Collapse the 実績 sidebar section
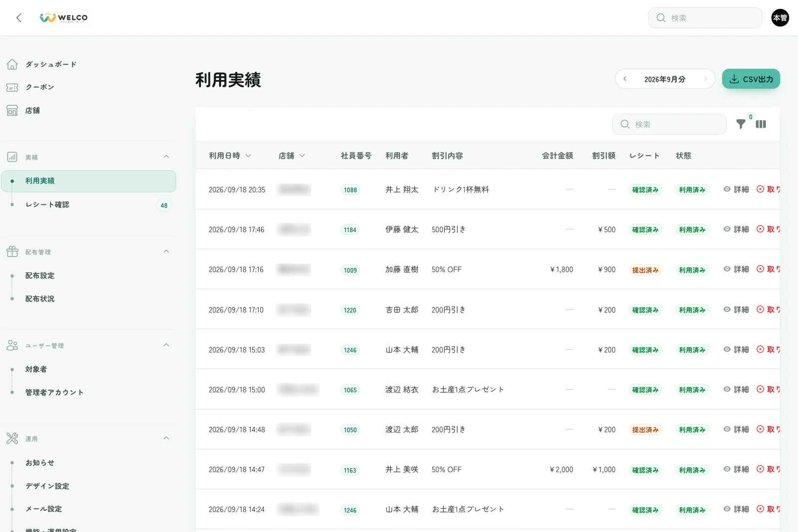798x532 pixels. [x=166, y=157]
